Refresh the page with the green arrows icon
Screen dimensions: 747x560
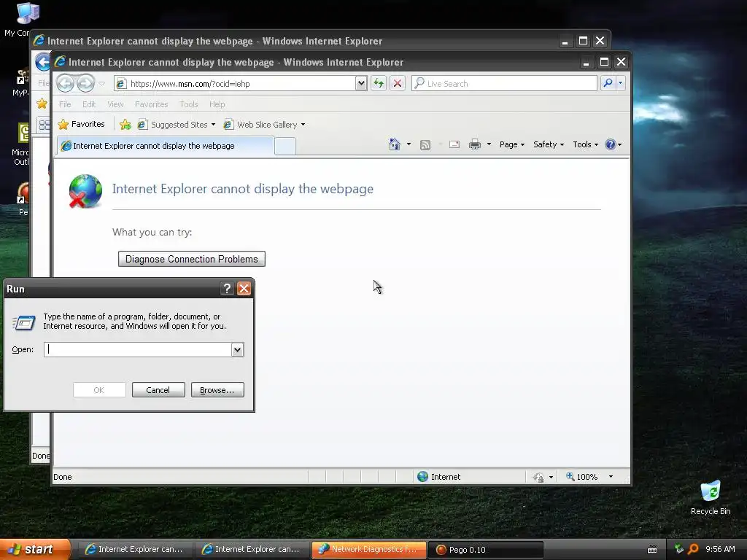click(379, 83)
